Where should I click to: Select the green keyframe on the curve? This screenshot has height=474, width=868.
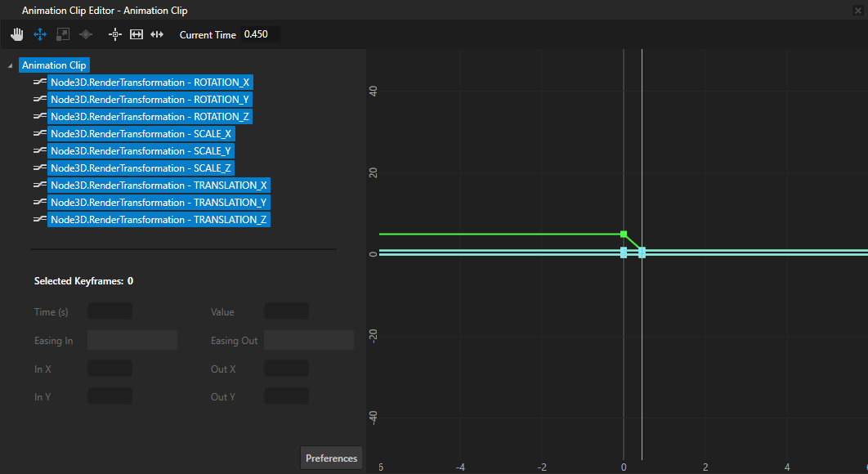coord(624,235)
